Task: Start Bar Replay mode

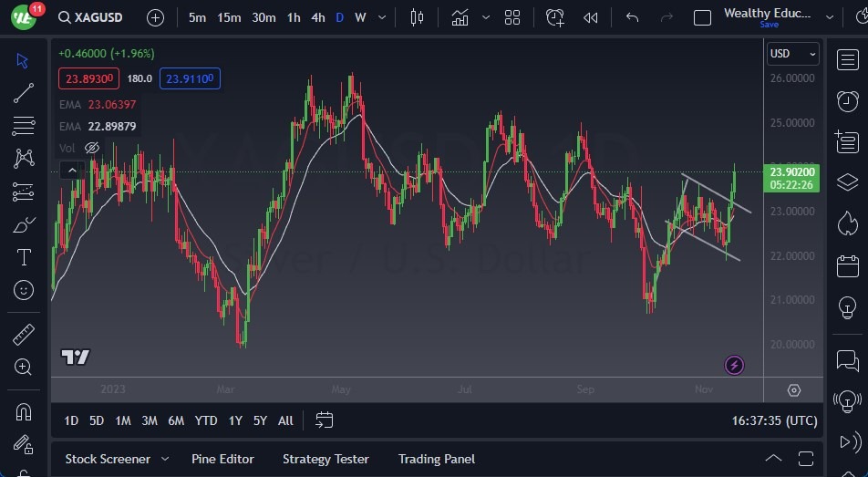Action: pos(591,17)
